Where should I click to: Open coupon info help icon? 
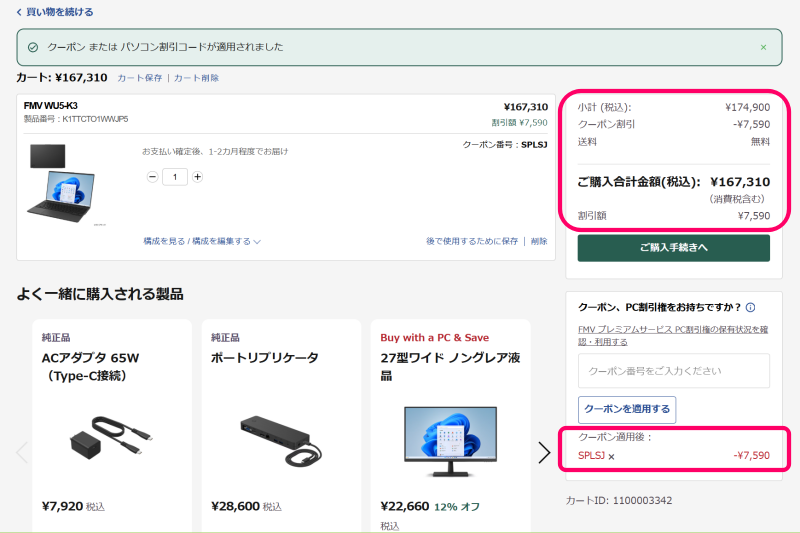pyautogui.click(x=751, y=308)
